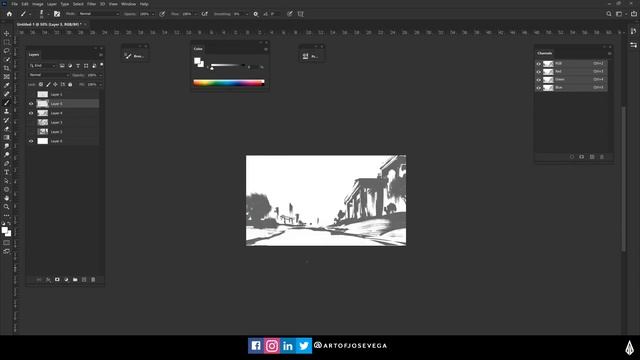Open smoothing options gear icon
This screenshot has width=640, height=360.
pyautogui.click(x=256, y=14)
